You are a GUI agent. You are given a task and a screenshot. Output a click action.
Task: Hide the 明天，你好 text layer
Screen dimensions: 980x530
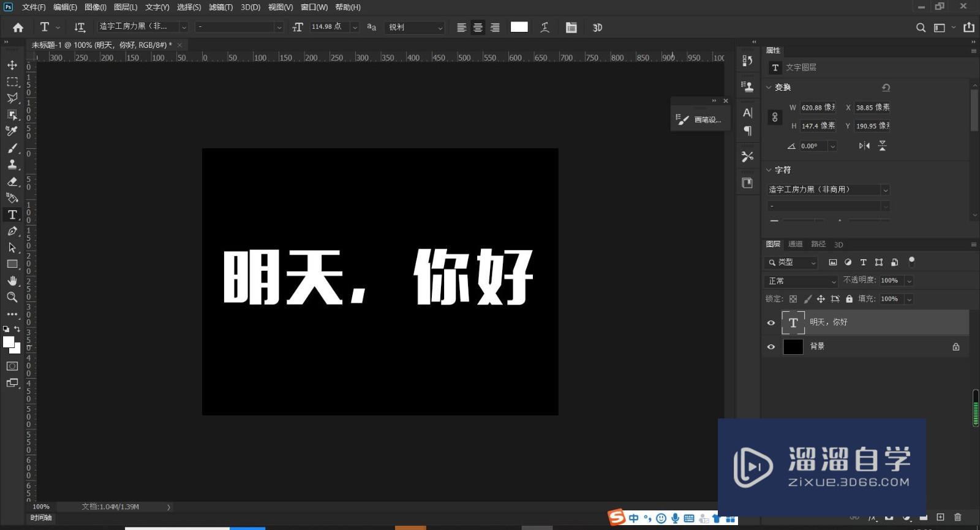tap(771, 323)
